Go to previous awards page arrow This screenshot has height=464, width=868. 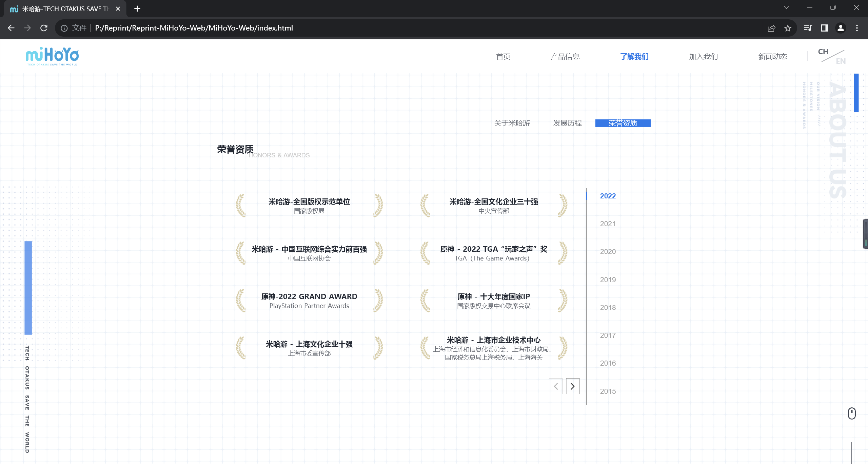pos(556,386)
